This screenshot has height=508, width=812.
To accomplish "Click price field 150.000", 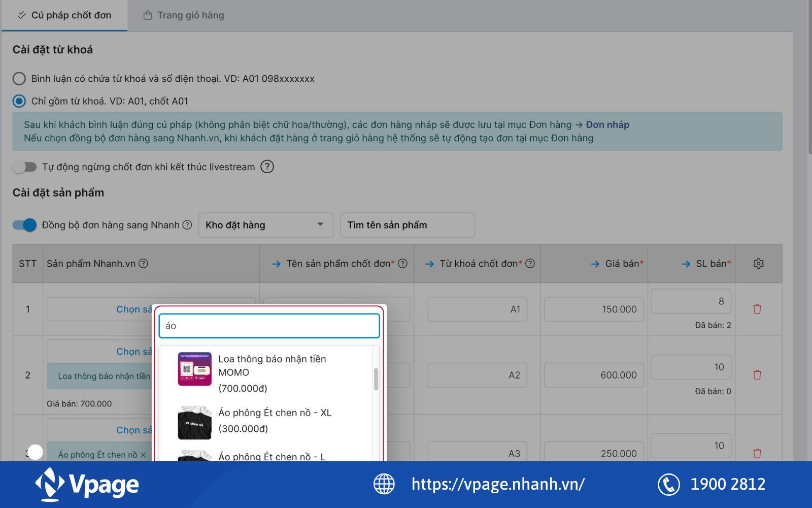I will [594, 309].
